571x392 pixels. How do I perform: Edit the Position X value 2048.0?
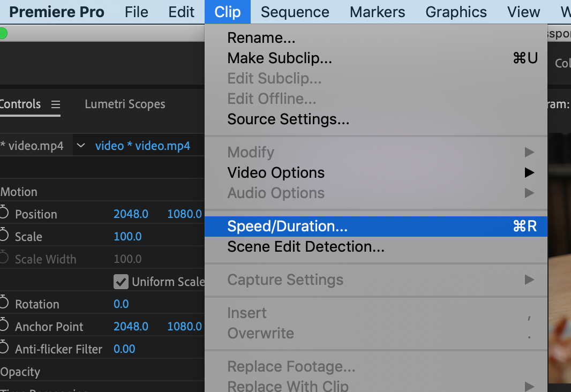pos(131,214)
